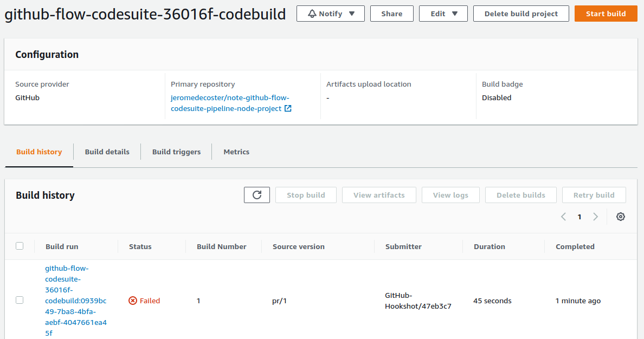Click the external link icon beside repository
The height and width of the screenshot is (339, 644).
coord(288,108)
